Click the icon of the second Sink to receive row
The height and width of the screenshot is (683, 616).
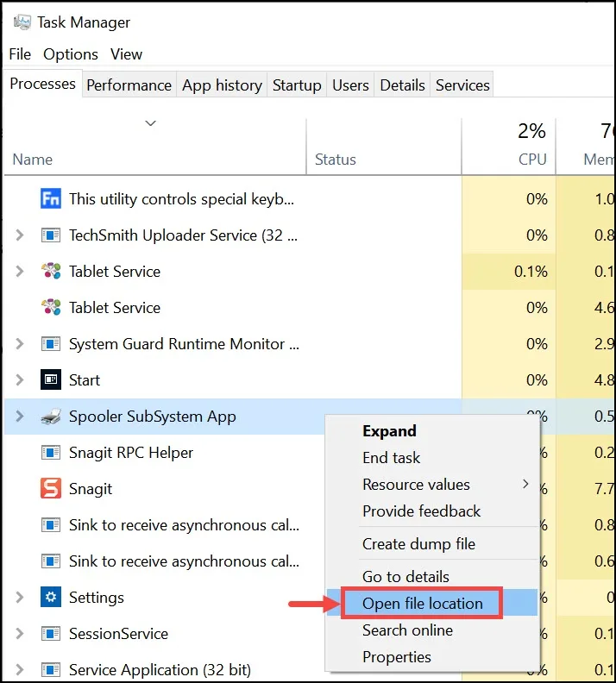click(x=51, y=561)
